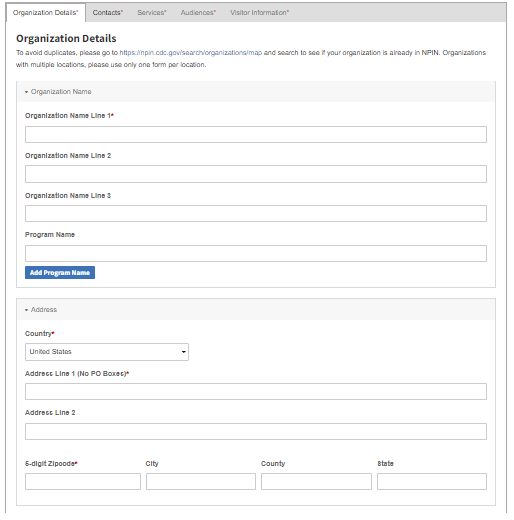Click the 5-digit Zipcode field

pos(83,481)
